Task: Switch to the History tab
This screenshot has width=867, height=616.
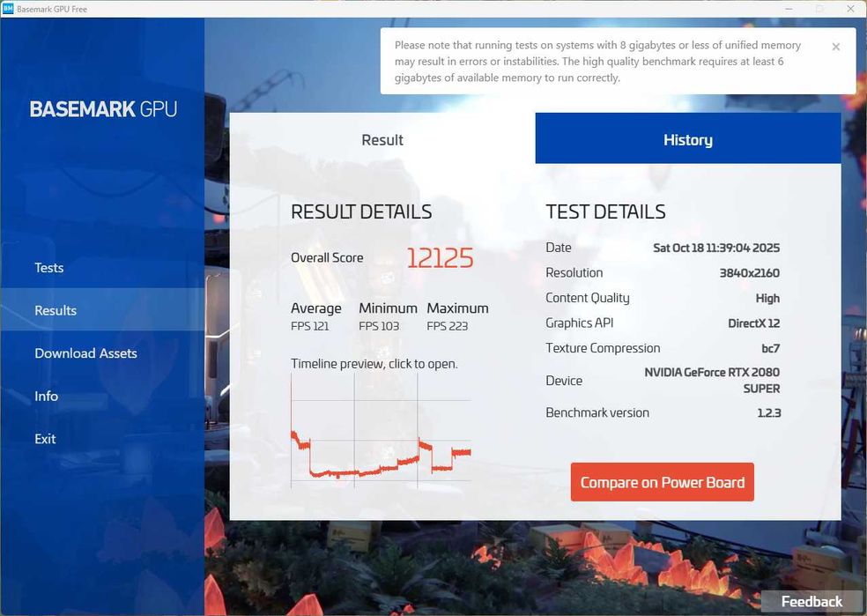Action: [688, 138]
